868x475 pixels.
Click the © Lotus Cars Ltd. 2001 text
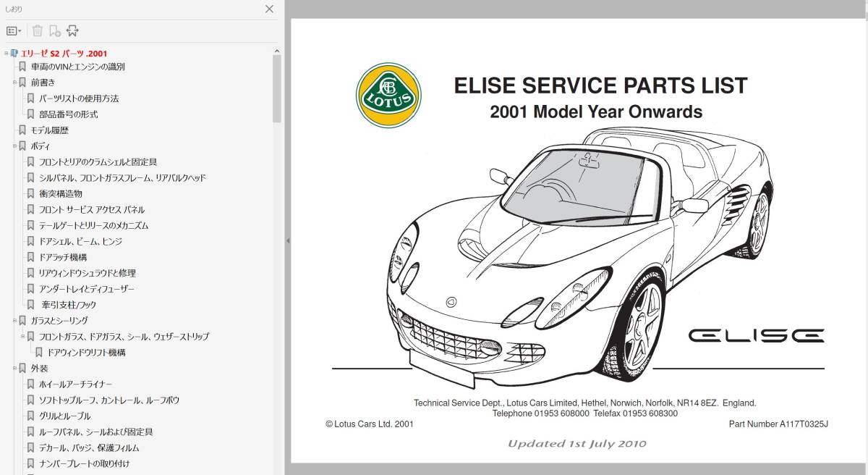[x=370, y=424]
